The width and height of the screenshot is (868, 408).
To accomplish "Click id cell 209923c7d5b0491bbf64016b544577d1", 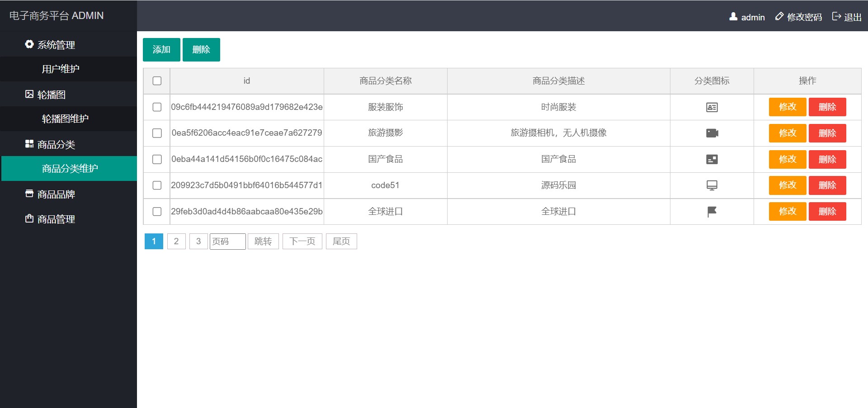I will point(247,185).
